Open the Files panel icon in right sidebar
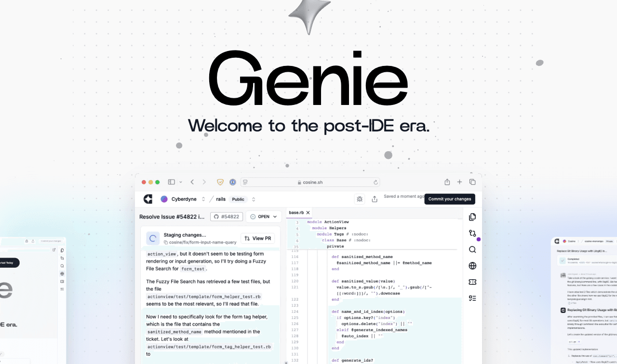 472,217
